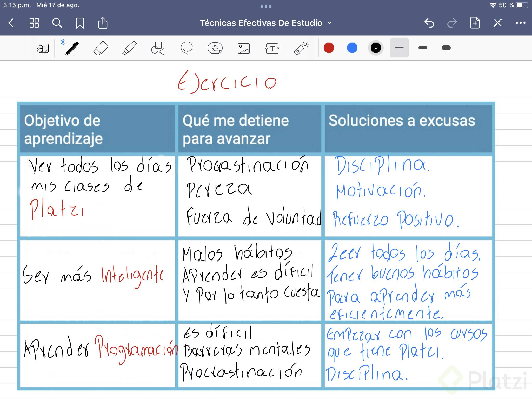Go back with the chevron arrow
532x399 pixels.
[x=11, y=23]
